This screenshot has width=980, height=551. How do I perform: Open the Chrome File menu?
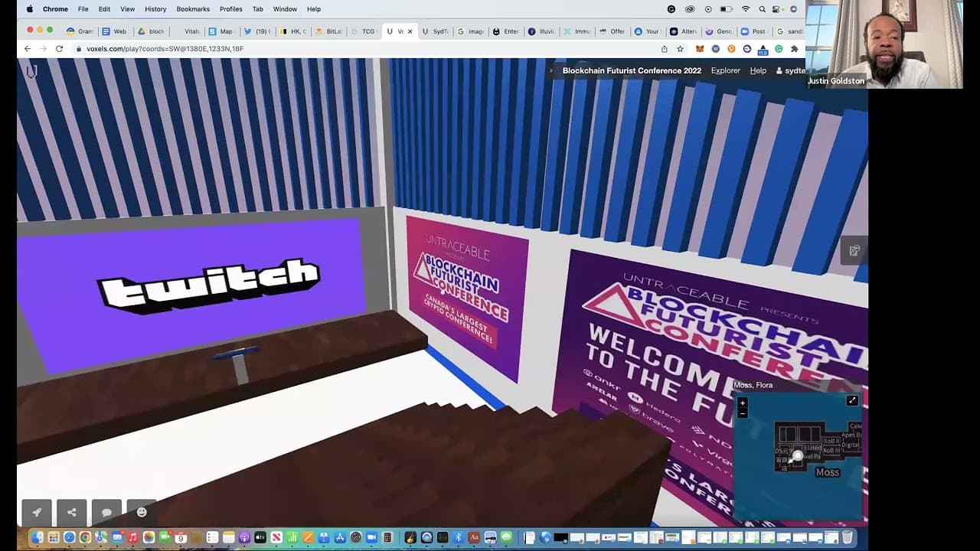coord(83,9)
